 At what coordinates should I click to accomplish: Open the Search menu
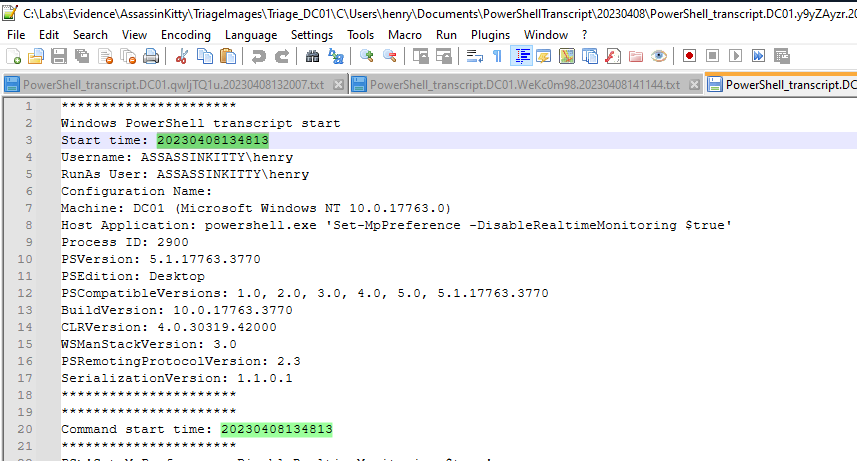(90, 35)
